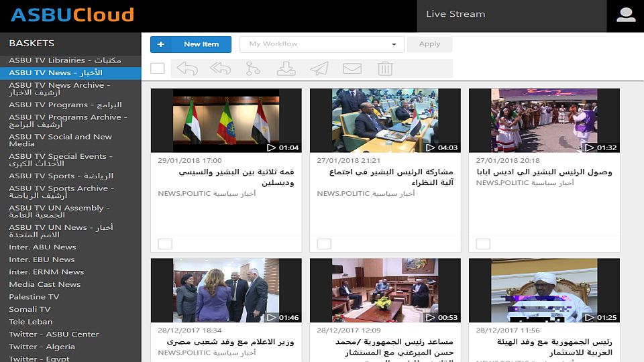Click the paper plane send icon
644x362 pixels.
point(319,68)
